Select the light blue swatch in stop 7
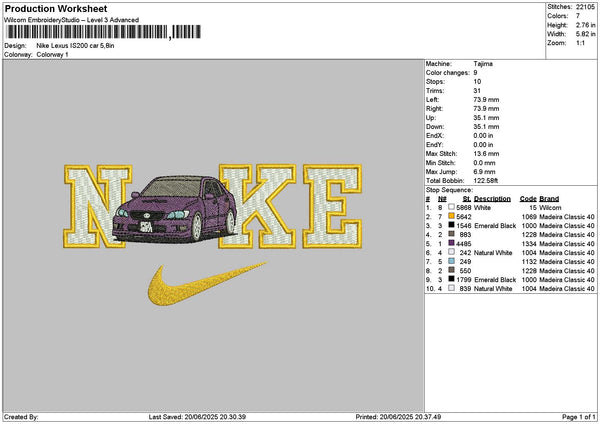The image size is (600, 424). point(452,261)
